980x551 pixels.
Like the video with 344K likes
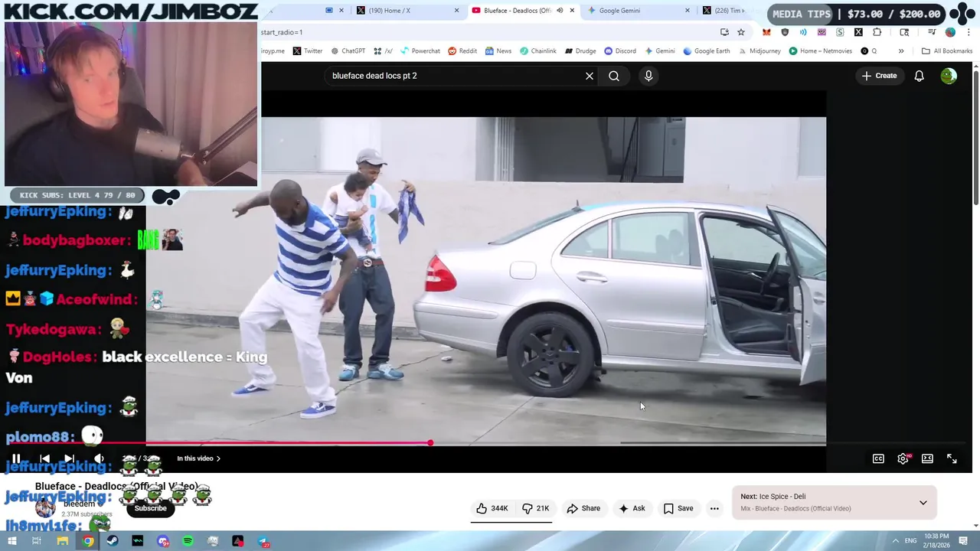(x=492, y=508)
